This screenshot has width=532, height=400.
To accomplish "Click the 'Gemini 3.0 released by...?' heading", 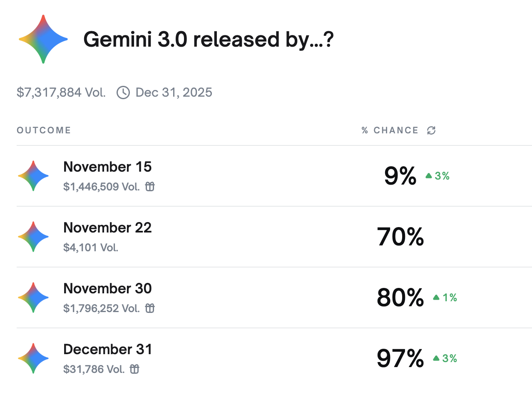I will click(x=209, y=40).
